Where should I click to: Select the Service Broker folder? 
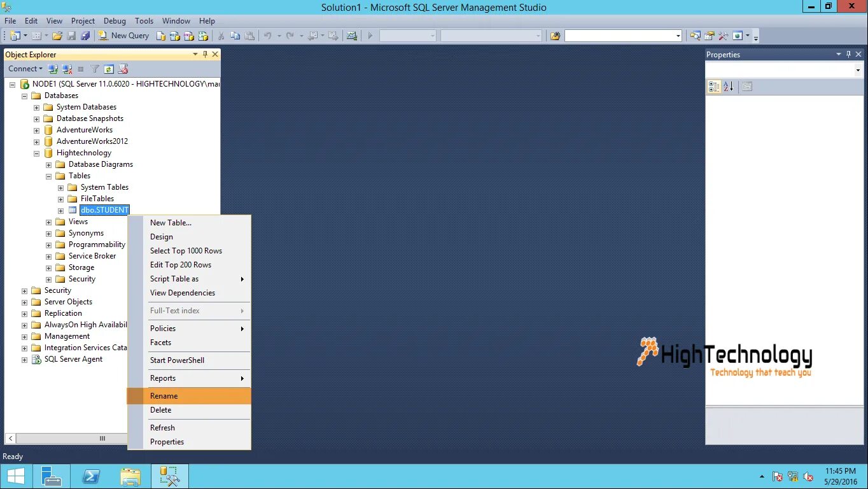92,256
